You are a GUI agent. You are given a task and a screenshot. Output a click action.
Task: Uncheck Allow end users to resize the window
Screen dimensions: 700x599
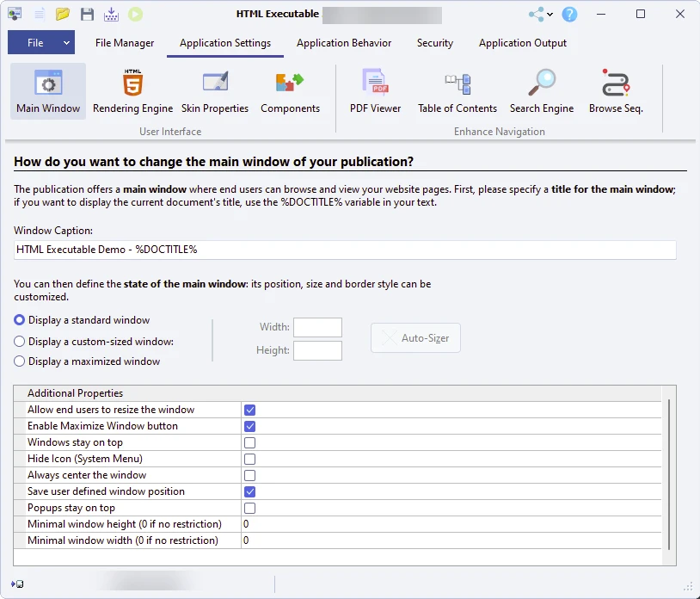250,410
